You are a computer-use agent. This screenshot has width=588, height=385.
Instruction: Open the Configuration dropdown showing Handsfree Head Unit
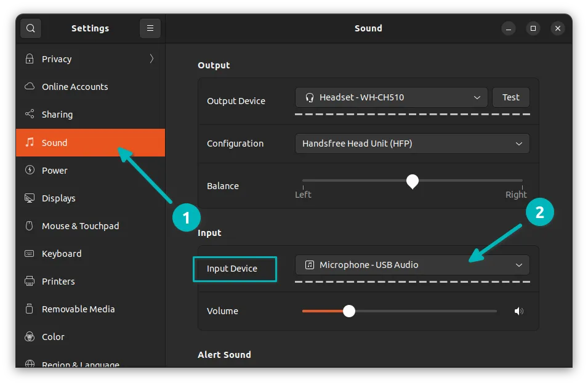point(412,143)
